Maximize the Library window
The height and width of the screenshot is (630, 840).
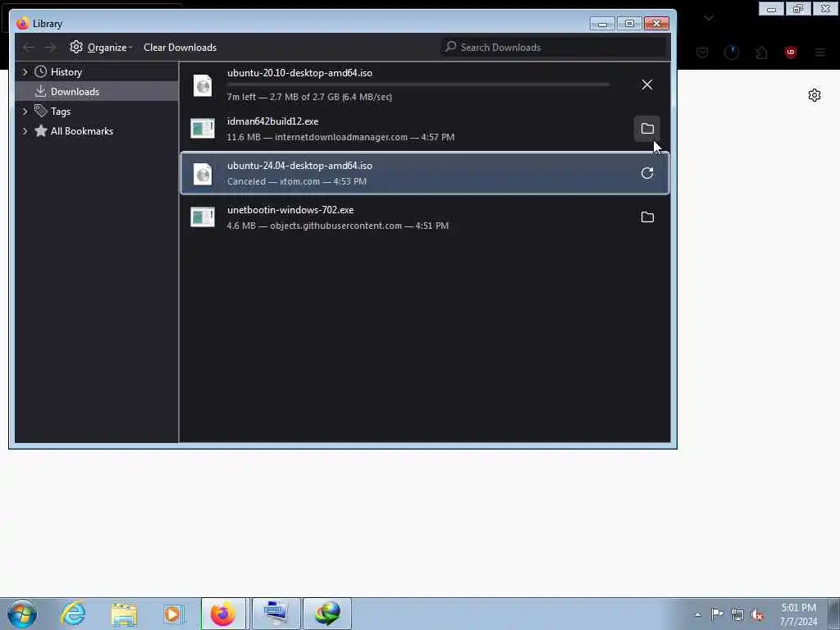click(x=629, y=24)
